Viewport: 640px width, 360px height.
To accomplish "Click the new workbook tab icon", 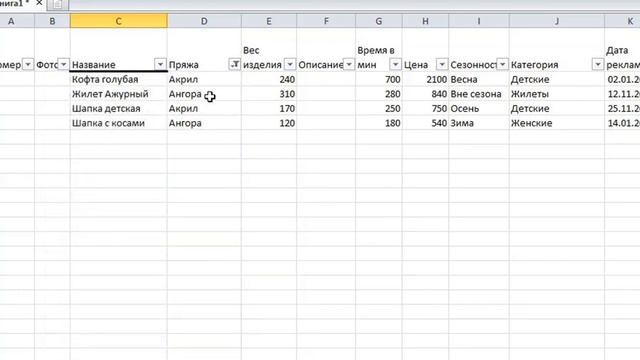I will pyautogui.click(x=58, y=4).
